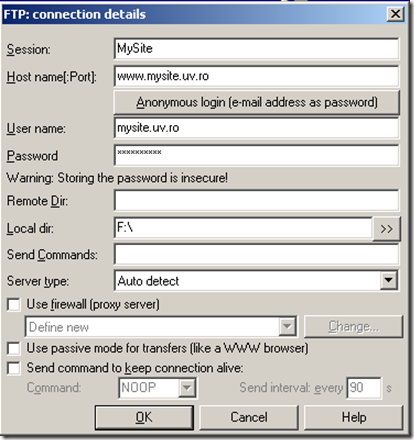Click the Anonymous login button
Image resolution: width=414 pixels, height=440 pixels.
pyautogui.click(x=256, y=102)
